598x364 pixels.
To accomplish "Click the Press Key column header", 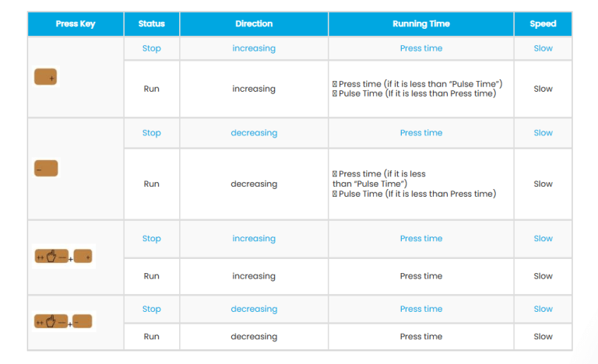I will pyautogui.click(x=76, y=24).
